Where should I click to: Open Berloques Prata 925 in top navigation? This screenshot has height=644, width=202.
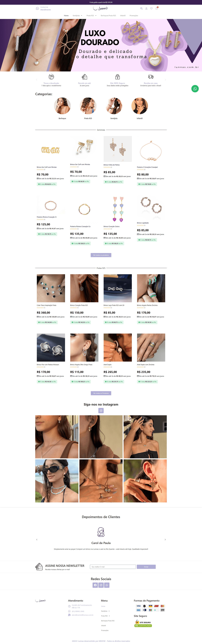click(x=108, y=15)
